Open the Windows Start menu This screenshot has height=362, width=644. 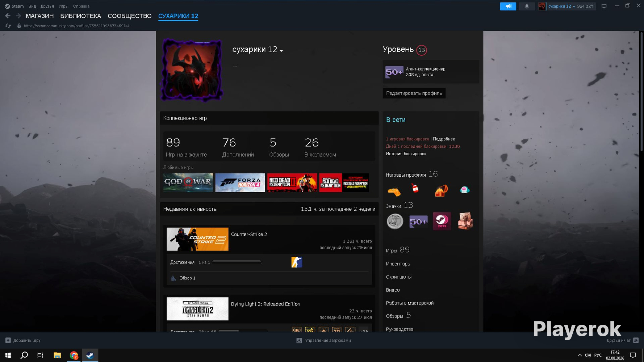8,355
